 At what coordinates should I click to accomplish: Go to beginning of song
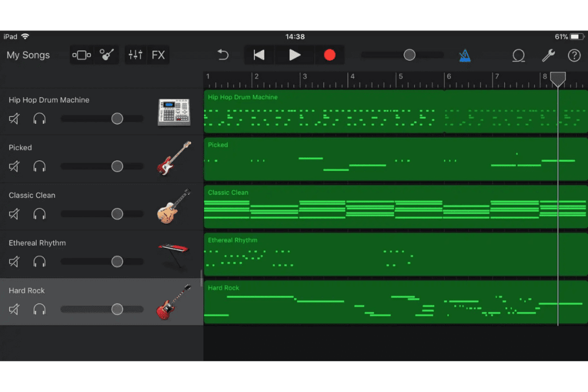pos(259,55)
